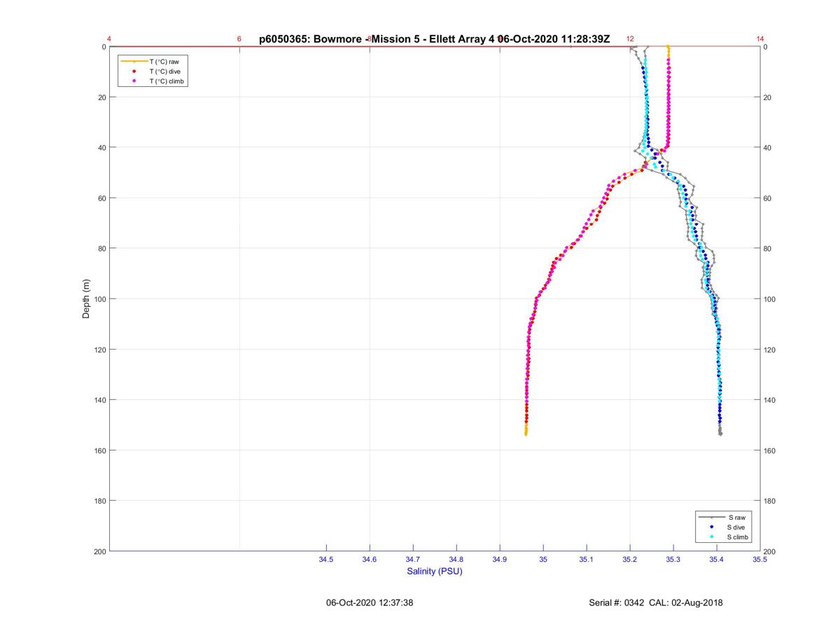Click the blue salinity tick labeled exactly '35'
The width and height of the screenshot is (840, 620).
pyautogui.click(x=543, y=560)
